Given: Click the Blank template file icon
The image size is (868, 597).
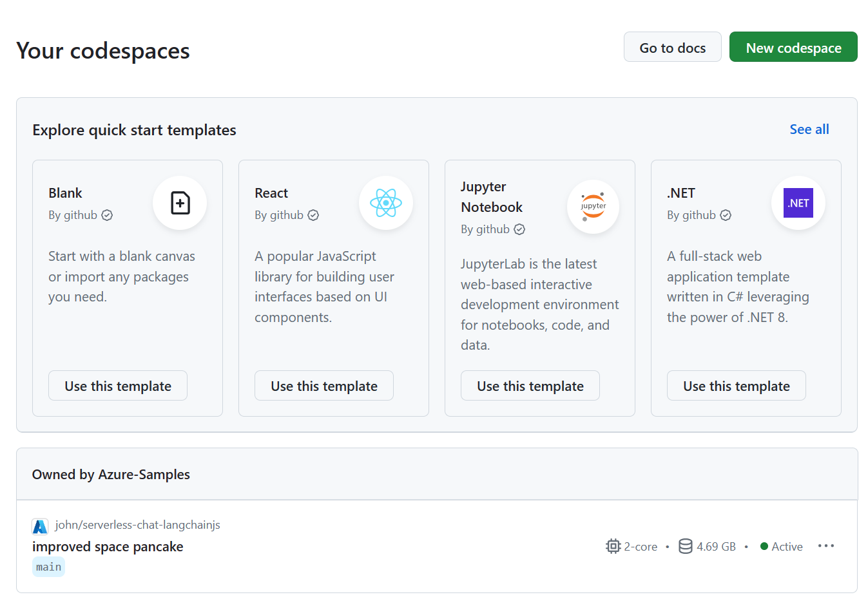Looking at the screenshot, I should [x=180, y=203].
